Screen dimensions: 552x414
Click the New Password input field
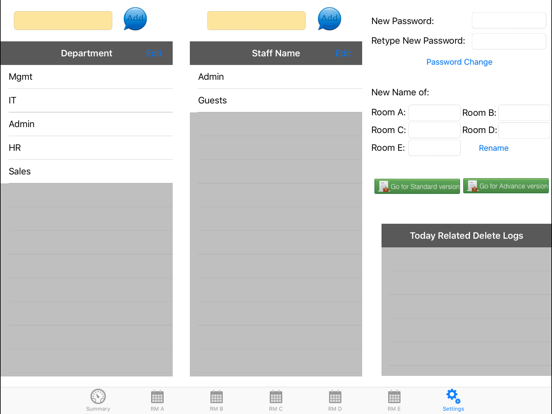[509, 20]
